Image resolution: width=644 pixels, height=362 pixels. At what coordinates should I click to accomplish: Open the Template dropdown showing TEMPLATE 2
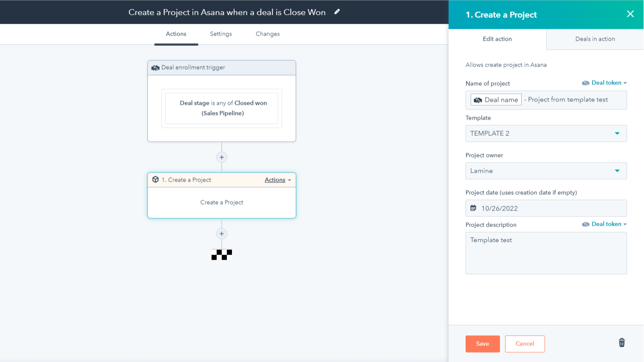pyautogui.click(x=546, y=133)
